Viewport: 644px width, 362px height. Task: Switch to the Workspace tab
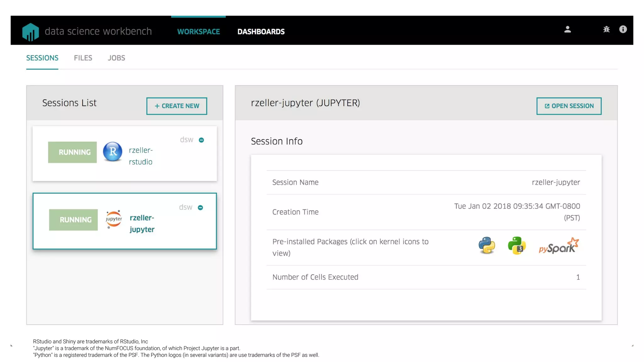pos(198,32)
